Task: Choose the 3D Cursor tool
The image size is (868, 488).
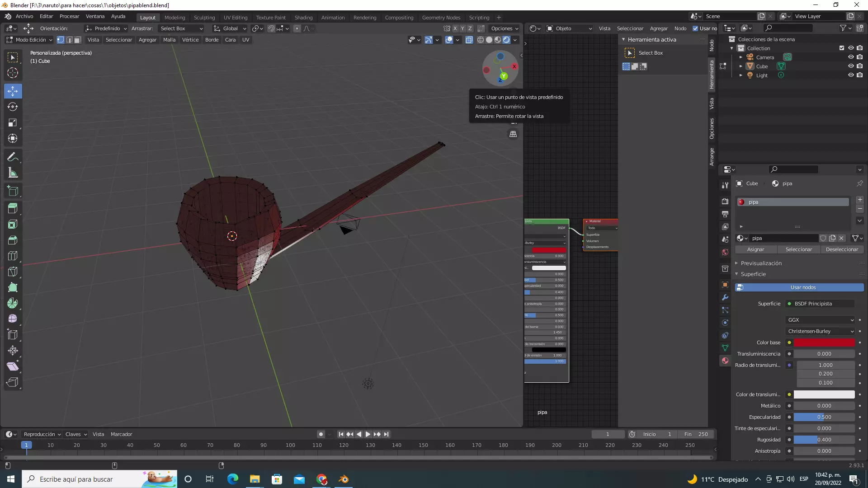Action: [x=13, y=73]
